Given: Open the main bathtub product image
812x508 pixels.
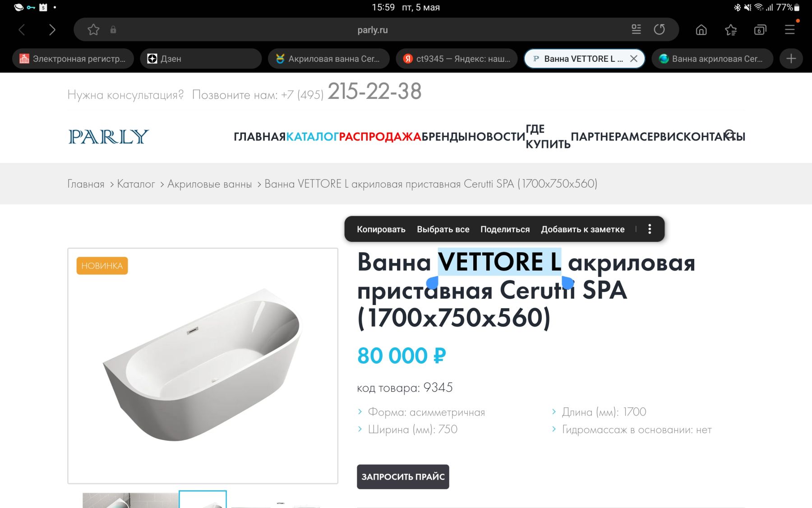Looking at the screenshot, I should tap(203, 366).
